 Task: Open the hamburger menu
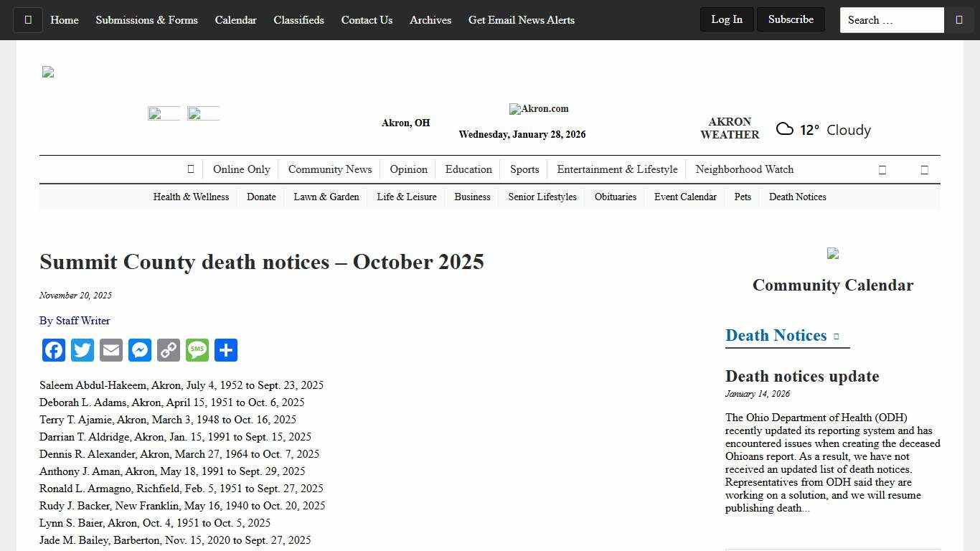28,19
